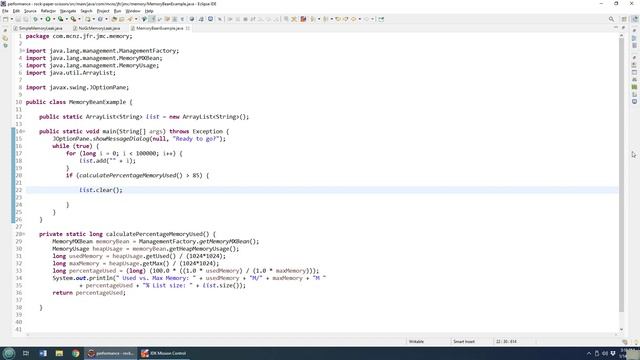Click the Coverage launch toolbar icon
Viewport: 640px width, 360px height.
click(x=60, y=19)
